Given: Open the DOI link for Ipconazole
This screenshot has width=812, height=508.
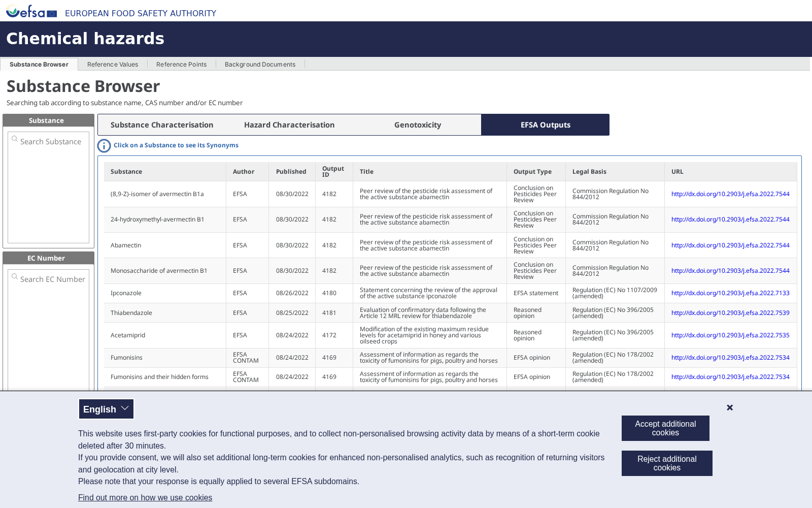Looking at the screenshot, I should [x=730, y=293].
